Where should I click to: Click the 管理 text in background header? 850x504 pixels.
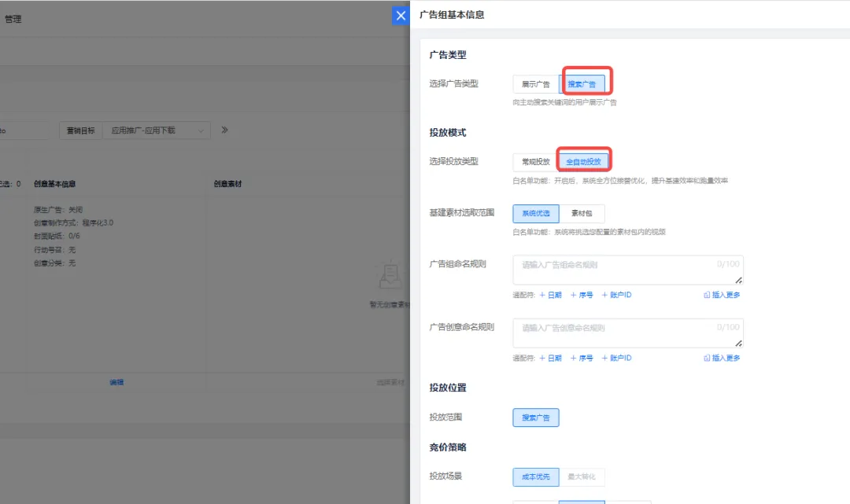coord(13,19)
